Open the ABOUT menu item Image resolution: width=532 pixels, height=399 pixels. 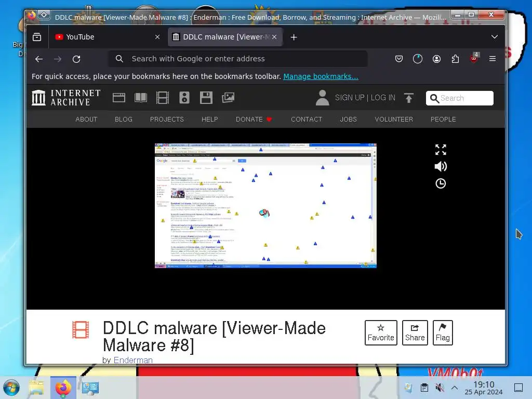[x=86, y=119]
